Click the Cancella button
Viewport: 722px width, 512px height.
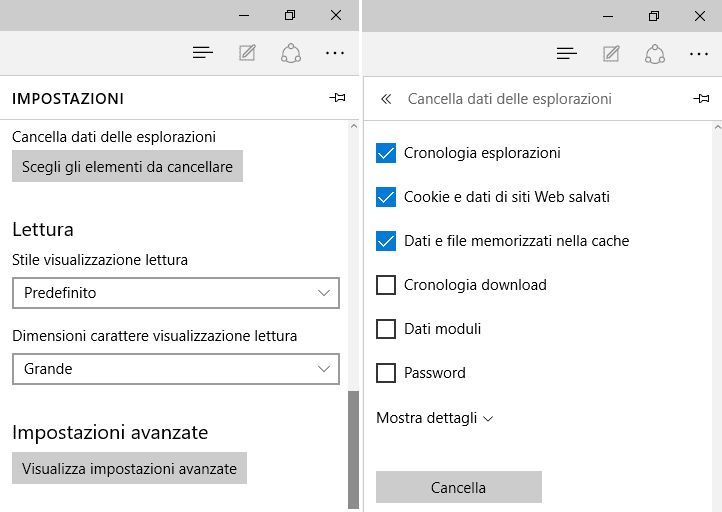pos(459,487)
